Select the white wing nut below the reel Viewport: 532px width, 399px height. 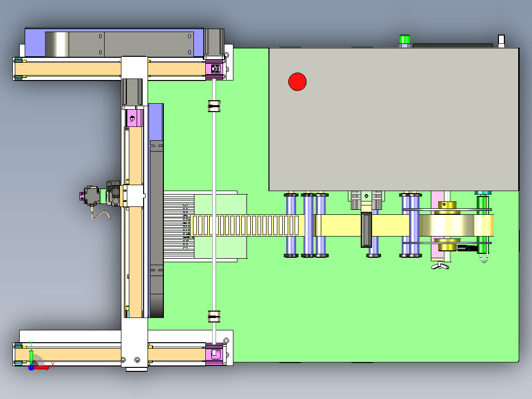440,266
